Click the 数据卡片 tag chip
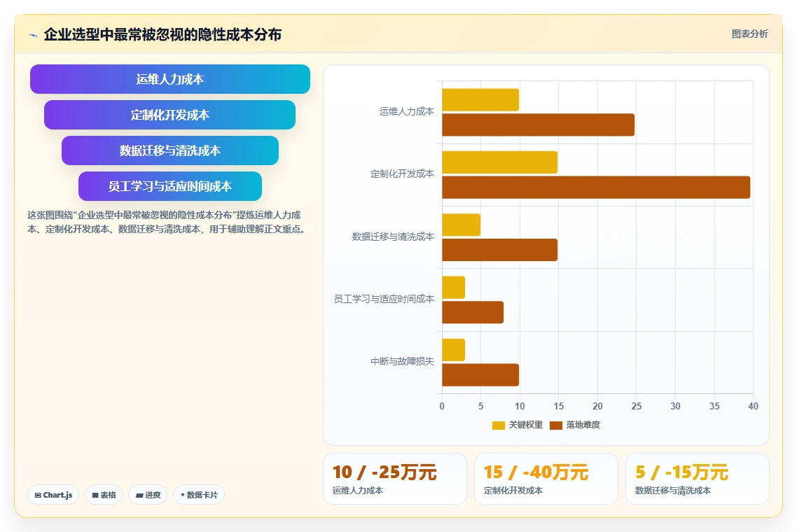The height and width of the screenshot is (532, 797). [199, 495]
